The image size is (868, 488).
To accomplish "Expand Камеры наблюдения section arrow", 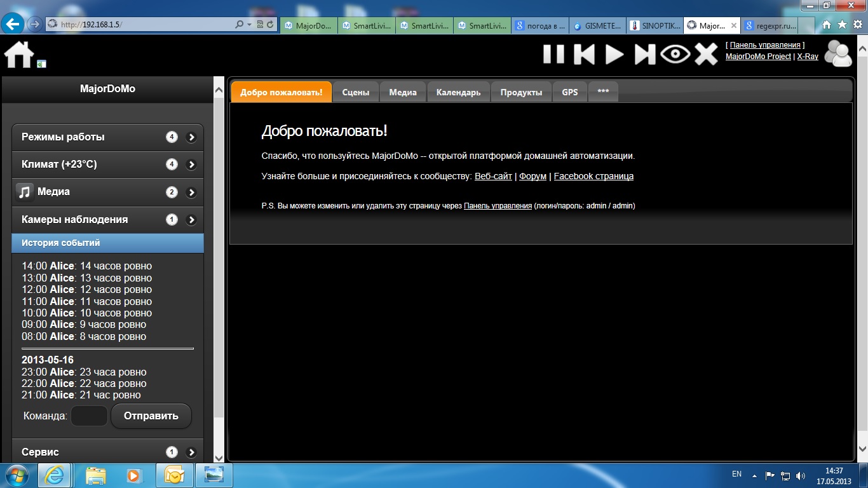I will pos(191,220).
